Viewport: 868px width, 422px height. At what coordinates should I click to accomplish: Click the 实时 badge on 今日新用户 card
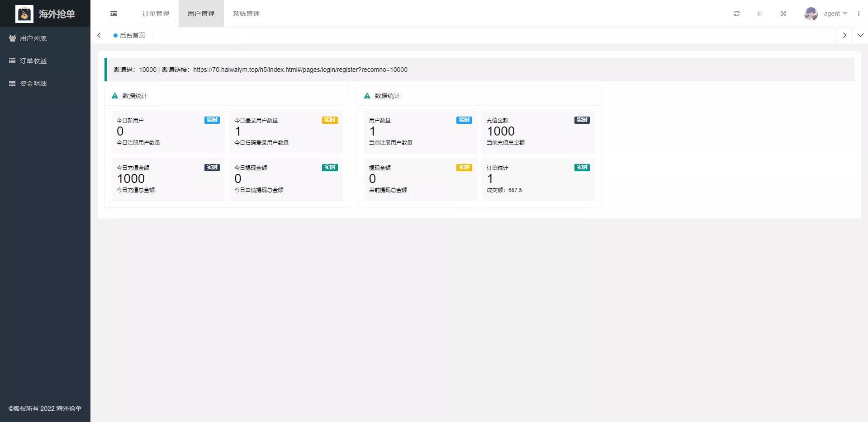(212, 120)
